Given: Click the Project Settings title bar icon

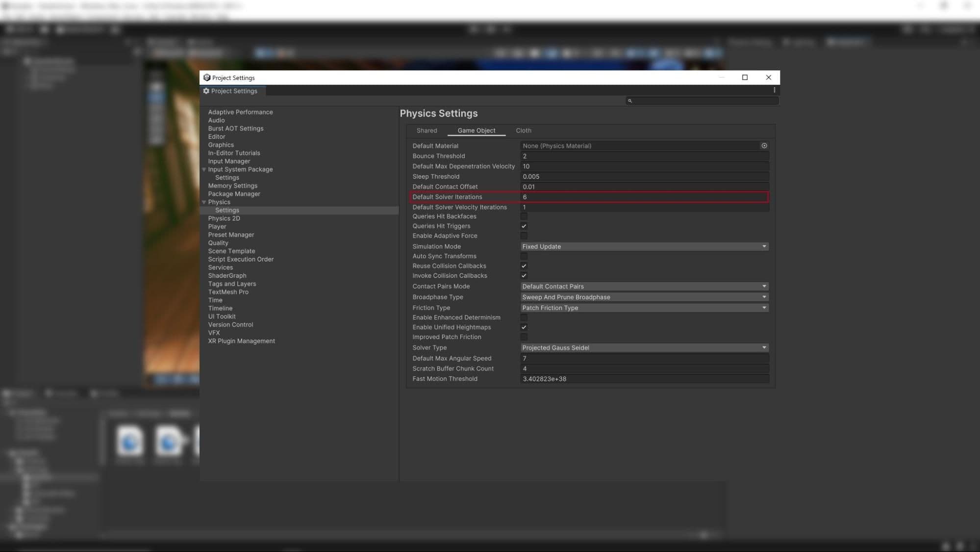Looking at the screenshot, I should tap(206, 78).
